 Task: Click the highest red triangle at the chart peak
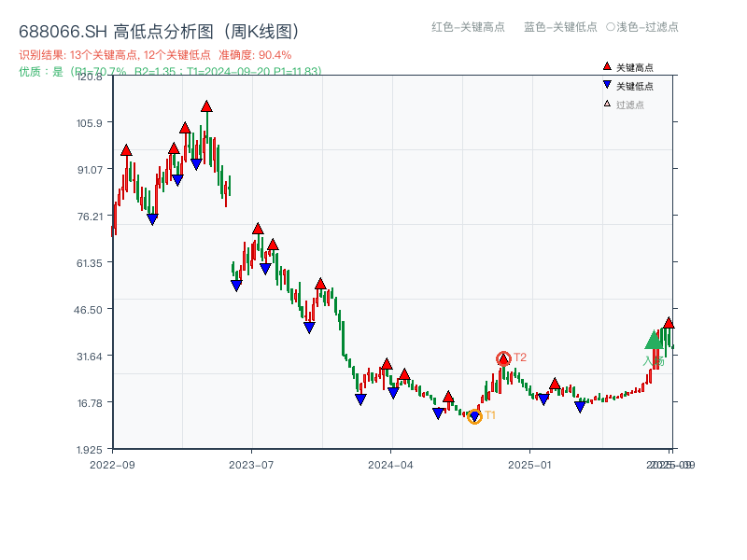coord(206,105)
